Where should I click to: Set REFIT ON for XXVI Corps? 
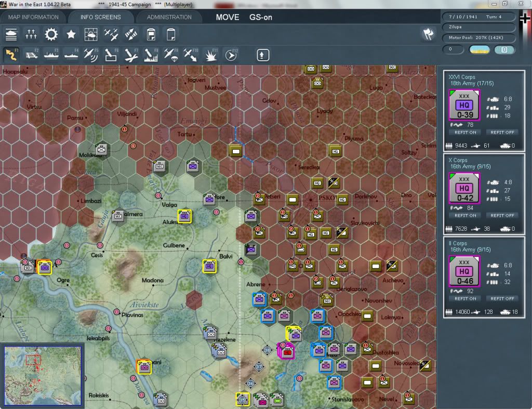coord(465,133)
